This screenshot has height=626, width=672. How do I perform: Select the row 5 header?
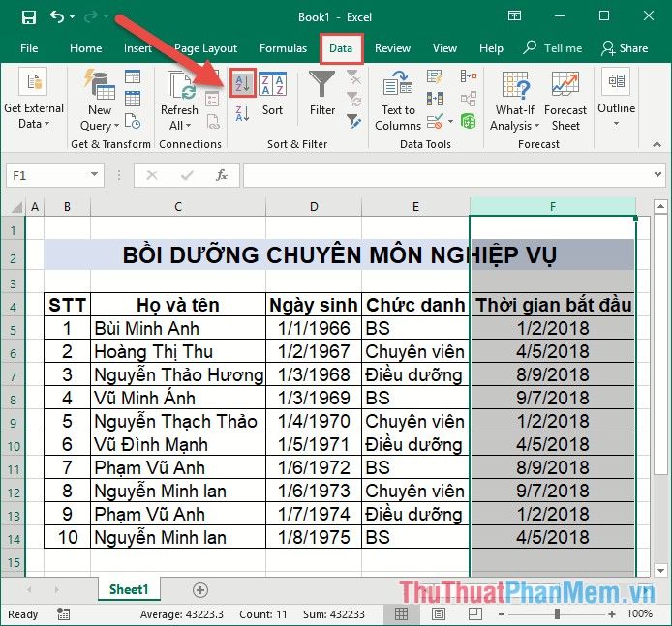pos(14,330)
